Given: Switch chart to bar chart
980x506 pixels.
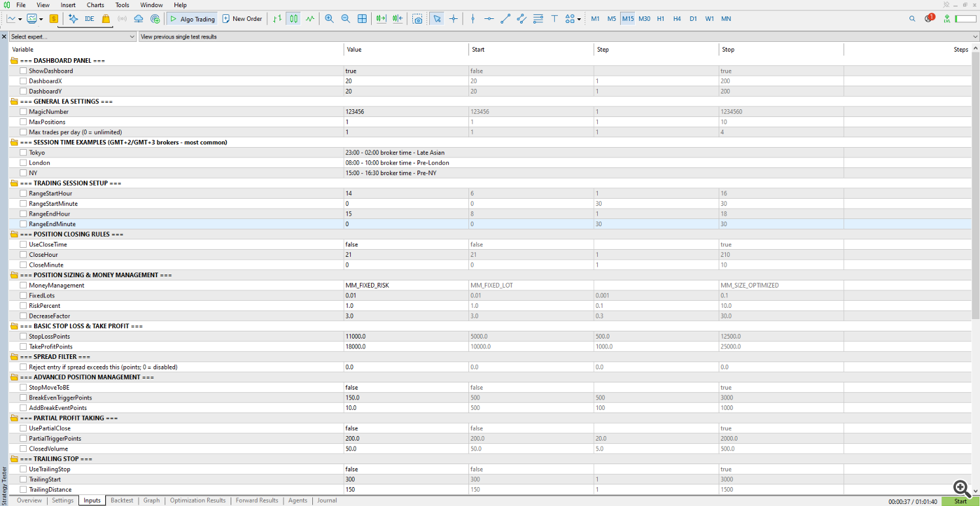Looking at the screenshot, I should 278,19.
